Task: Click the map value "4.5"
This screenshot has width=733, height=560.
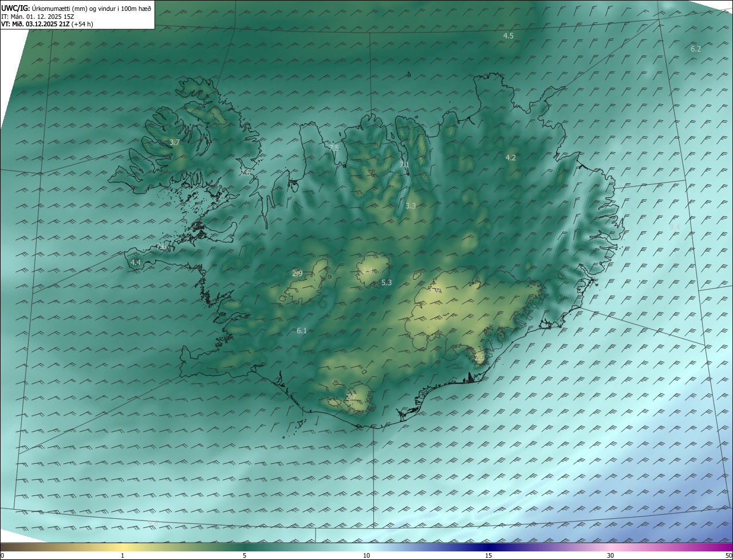Action: pyautogui.click(x=508, y=36)
